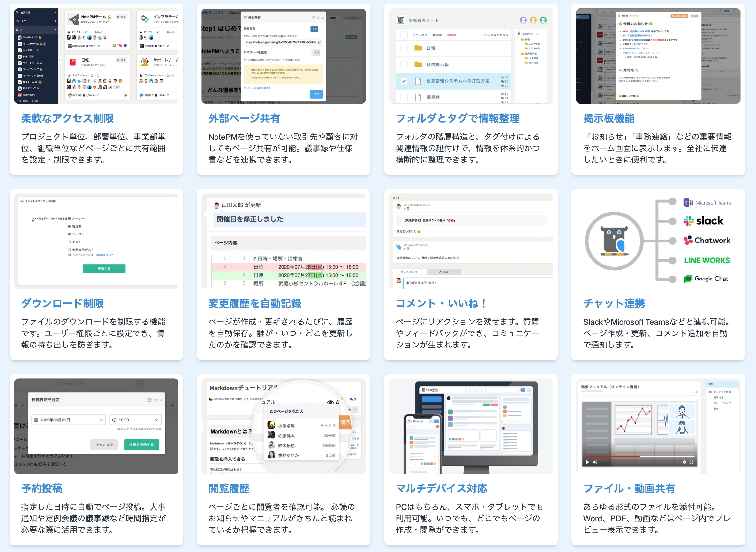Click the Google Chat icon

click(688, 279)
